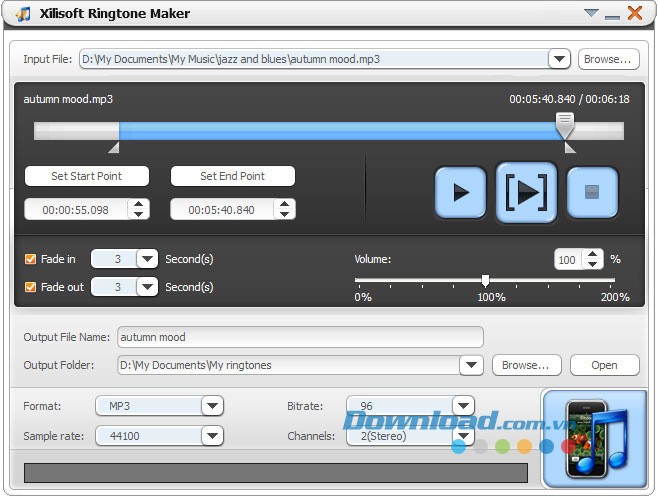Open the Fade in seconds dropdown
Viewport: 658px width, 502px height.
[147, 259]
